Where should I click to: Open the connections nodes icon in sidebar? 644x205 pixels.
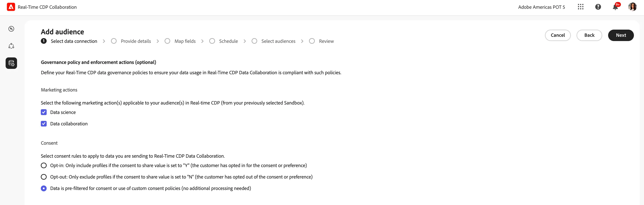point(11,46)
